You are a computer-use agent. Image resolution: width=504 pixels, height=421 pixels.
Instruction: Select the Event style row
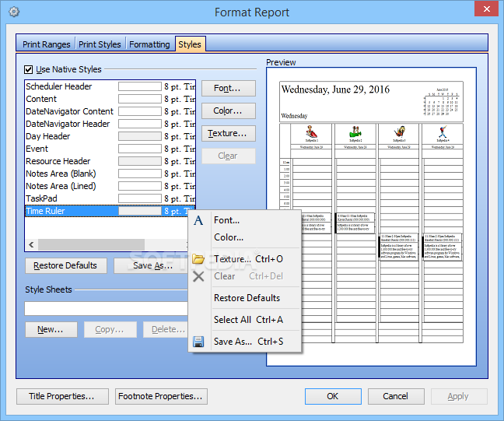coord(110,149)
